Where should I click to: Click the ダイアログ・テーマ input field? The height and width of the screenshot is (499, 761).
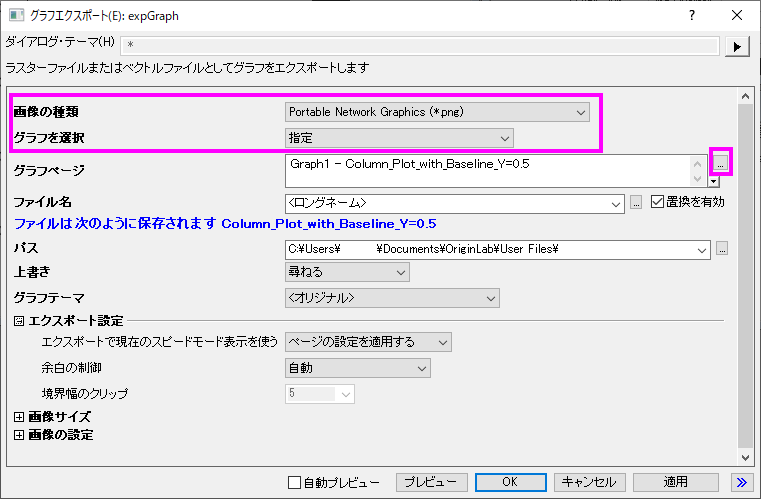point(420,45)
